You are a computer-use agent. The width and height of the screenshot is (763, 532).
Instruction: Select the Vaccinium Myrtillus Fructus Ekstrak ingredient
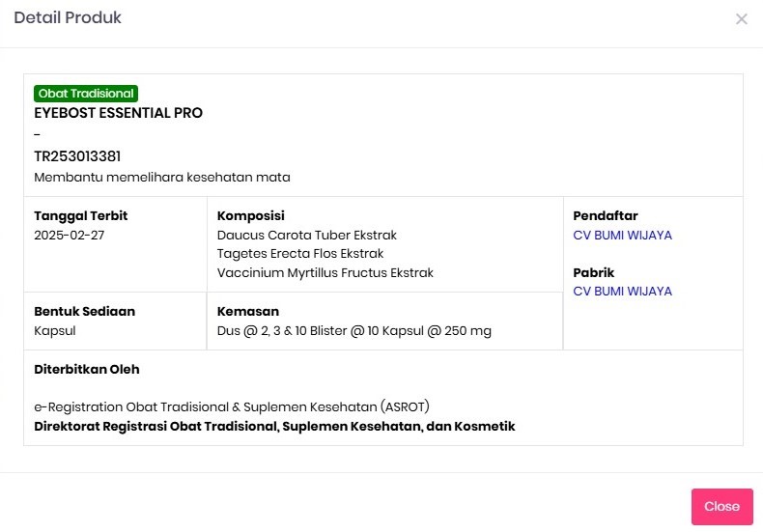(325, 272)
